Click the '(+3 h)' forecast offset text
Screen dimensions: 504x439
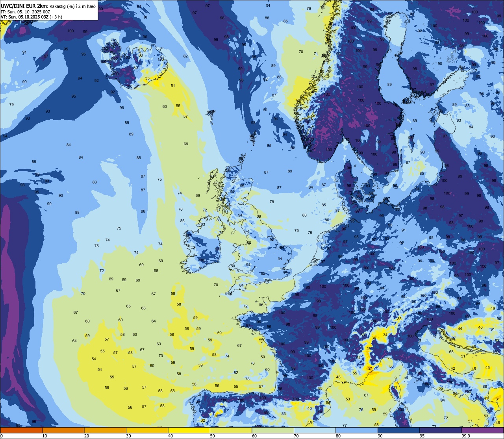[56, 17]
